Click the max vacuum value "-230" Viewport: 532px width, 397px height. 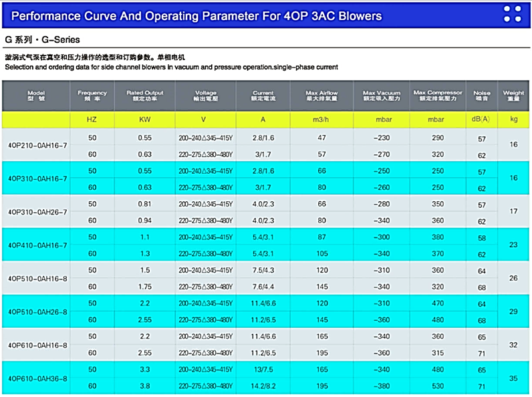coord(382,138)
